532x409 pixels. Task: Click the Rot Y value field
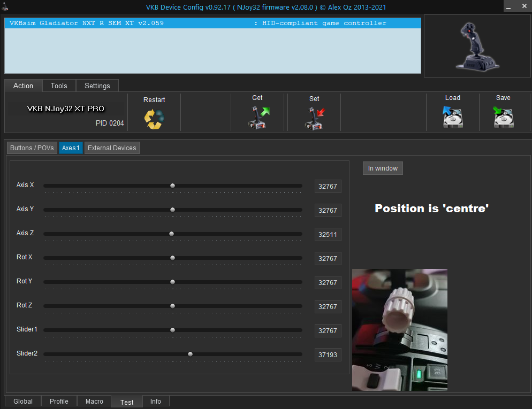328,283
